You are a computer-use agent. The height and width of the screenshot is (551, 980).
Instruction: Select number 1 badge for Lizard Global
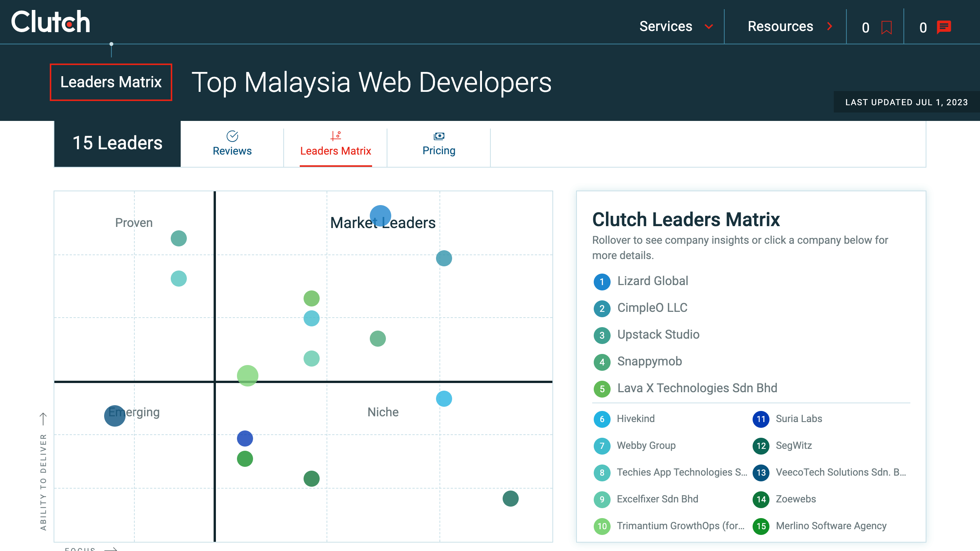click(602, 282)
